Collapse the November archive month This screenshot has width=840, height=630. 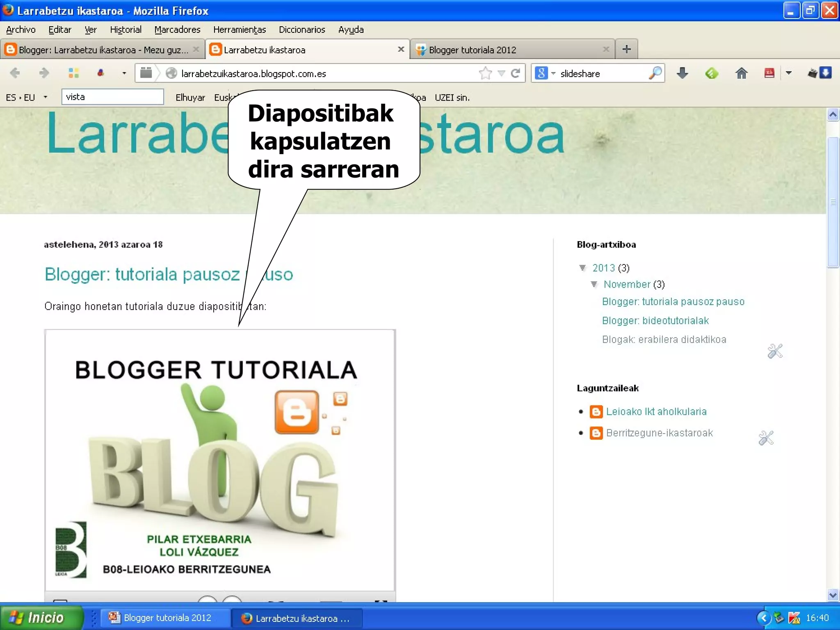click(594, 284)
